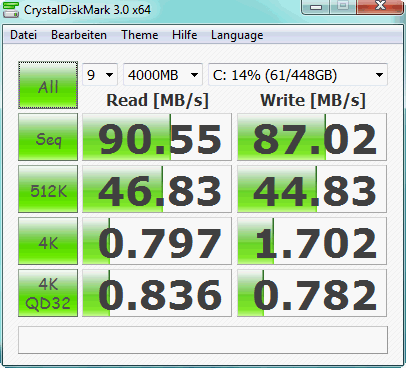Image resolution: width=406 pixels, height=368 pixels.
Task: Close the CrystalDiskMark window
Action: [380, 7]
